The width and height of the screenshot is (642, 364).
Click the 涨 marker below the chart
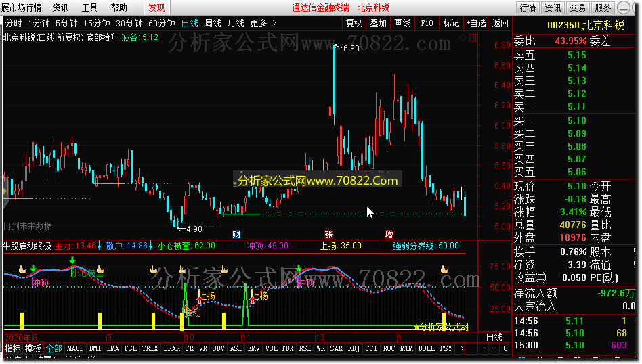pyautogui.click(x=328, y=234)
